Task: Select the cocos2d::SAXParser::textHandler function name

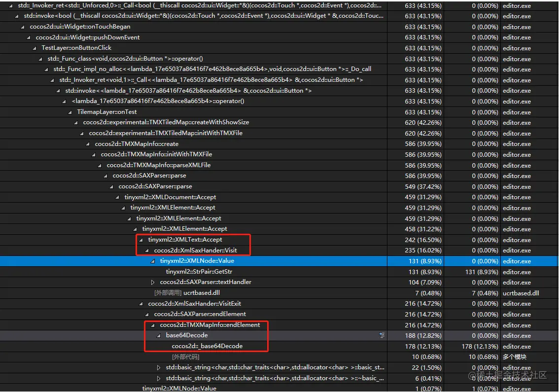Action: [206, 282]
